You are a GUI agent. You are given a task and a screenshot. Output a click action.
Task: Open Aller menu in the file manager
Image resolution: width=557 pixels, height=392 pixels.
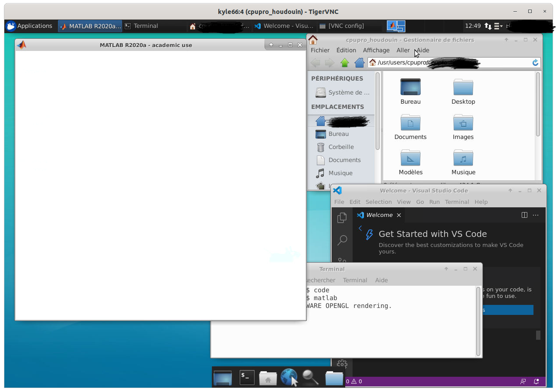(403, 50)
